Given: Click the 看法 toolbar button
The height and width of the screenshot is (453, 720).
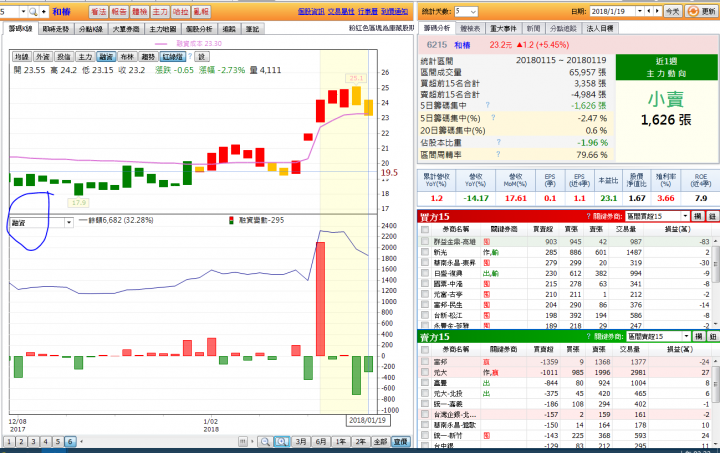Looking at the screenshot, I should click(x=99, y=12).
